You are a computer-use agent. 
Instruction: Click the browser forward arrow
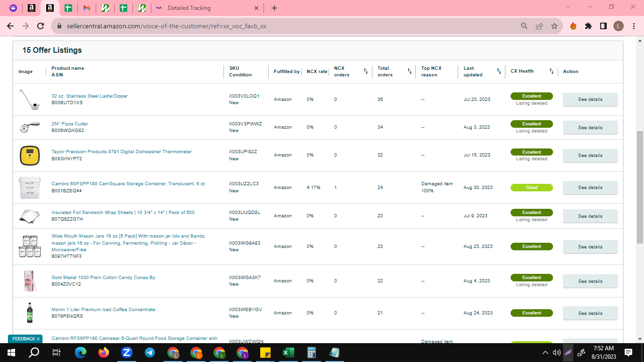(25, 26)
